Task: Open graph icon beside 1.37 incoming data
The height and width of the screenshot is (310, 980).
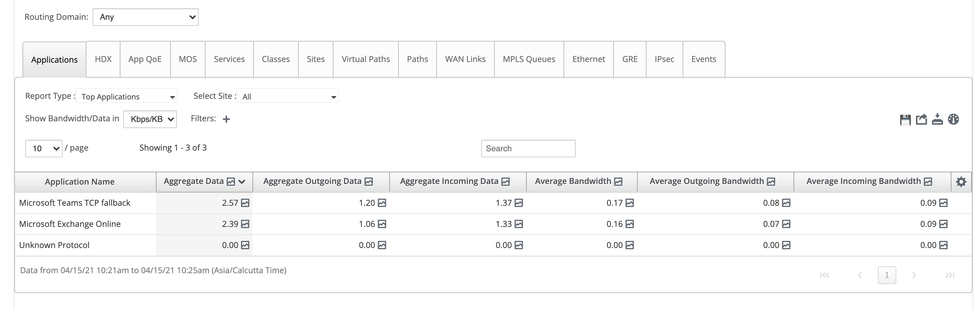Action: pyautogui.click(x=519, y=203)
